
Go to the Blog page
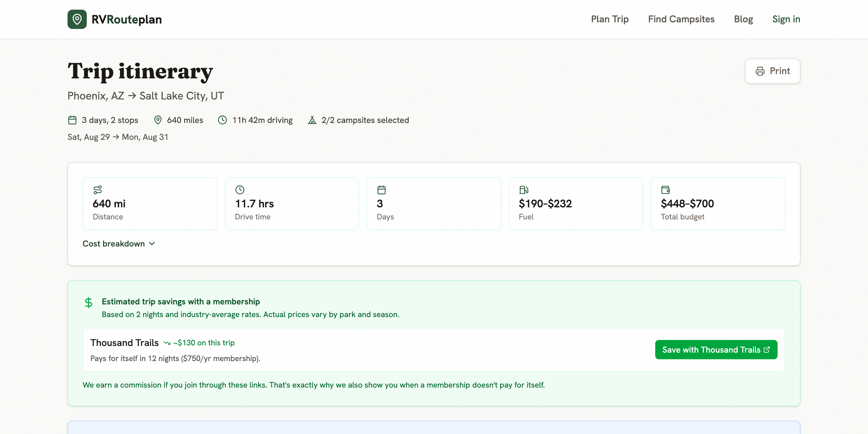[743, 19]
